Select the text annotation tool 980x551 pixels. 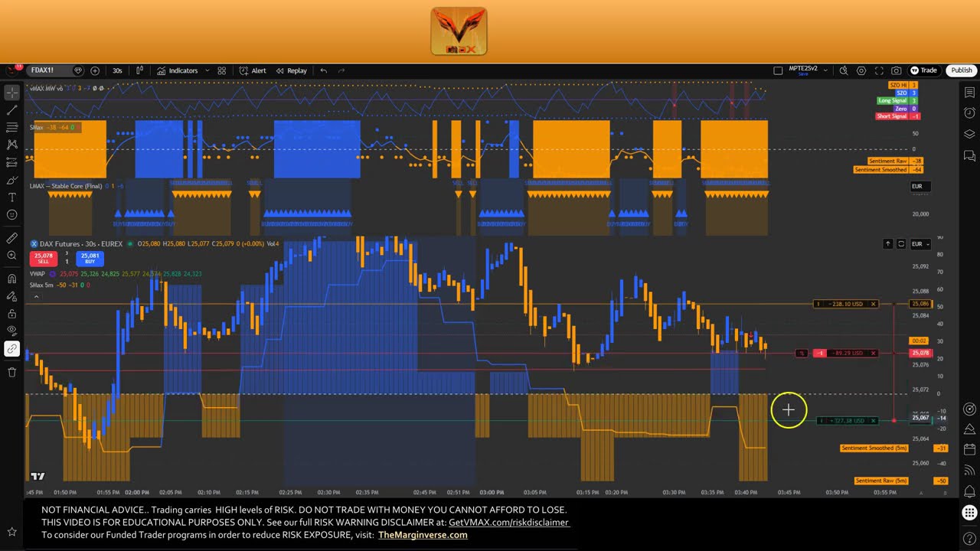tap(12, 197)
